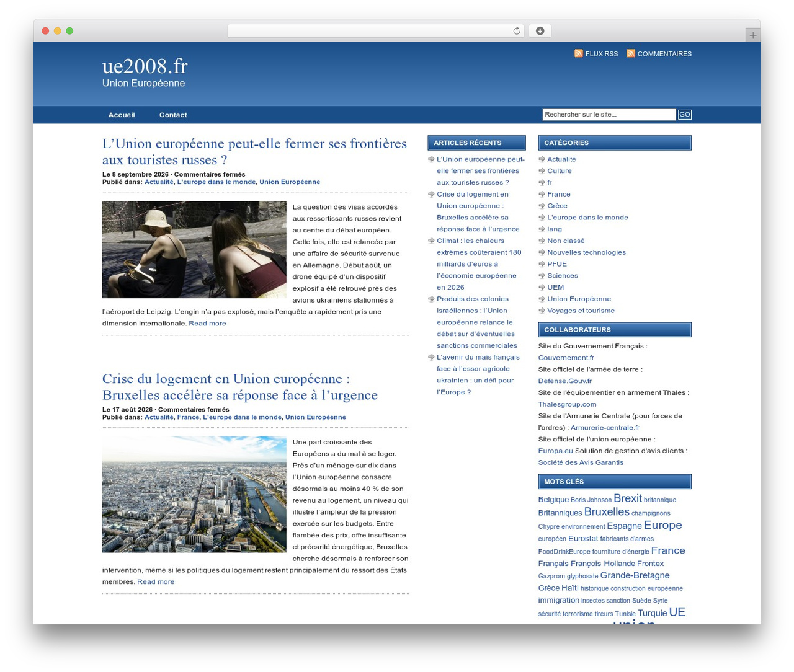Select the Turquie keyword tag
Viewport: 794px width, 672px height.
(652, 613)
